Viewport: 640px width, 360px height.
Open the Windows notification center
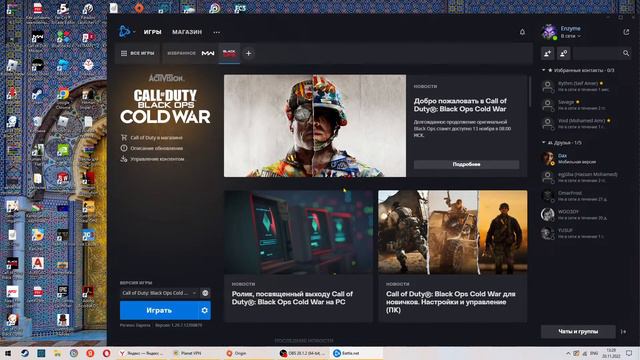(629, 353)
